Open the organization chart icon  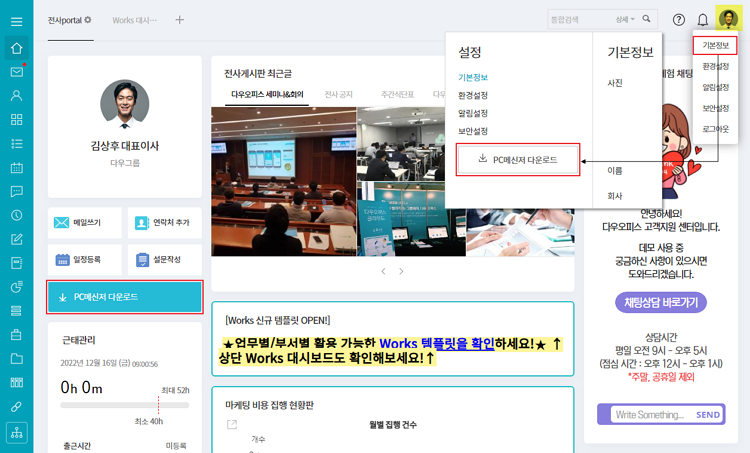coord(16,432)
